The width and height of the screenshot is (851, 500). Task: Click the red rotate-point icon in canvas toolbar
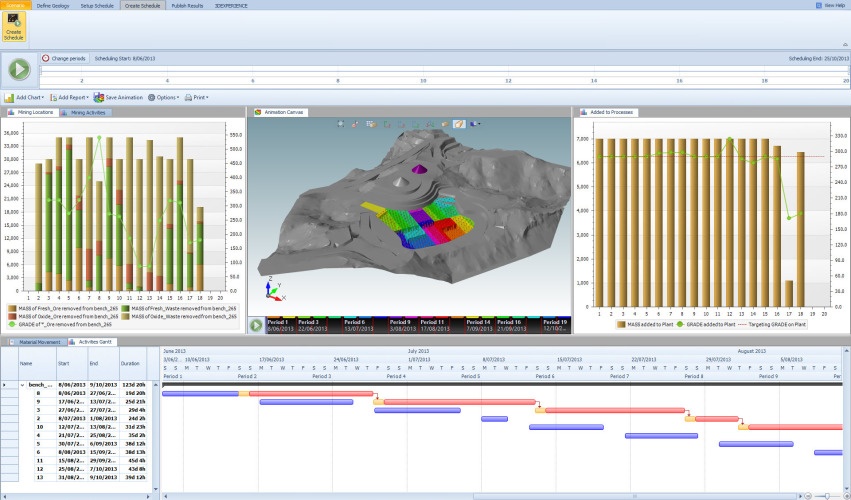355,124
